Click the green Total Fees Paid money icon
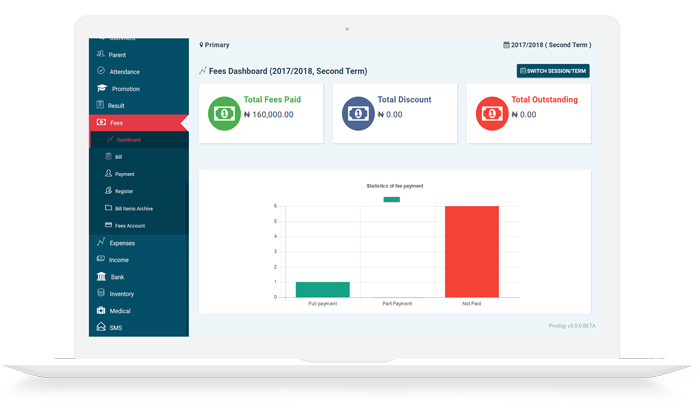Viewport: 700px width, 410px height. click(225, 113)
